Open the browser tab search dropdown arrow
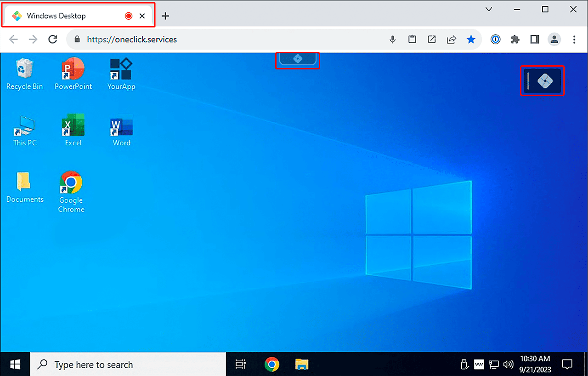The image size is (588, 376). point(489,10)
